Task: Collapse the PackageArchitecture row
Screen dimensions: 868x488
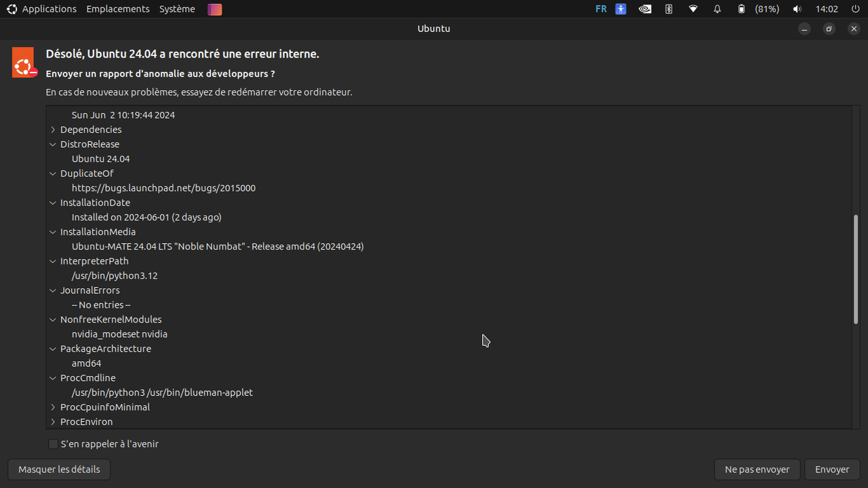Action: (x=53, y=348)
